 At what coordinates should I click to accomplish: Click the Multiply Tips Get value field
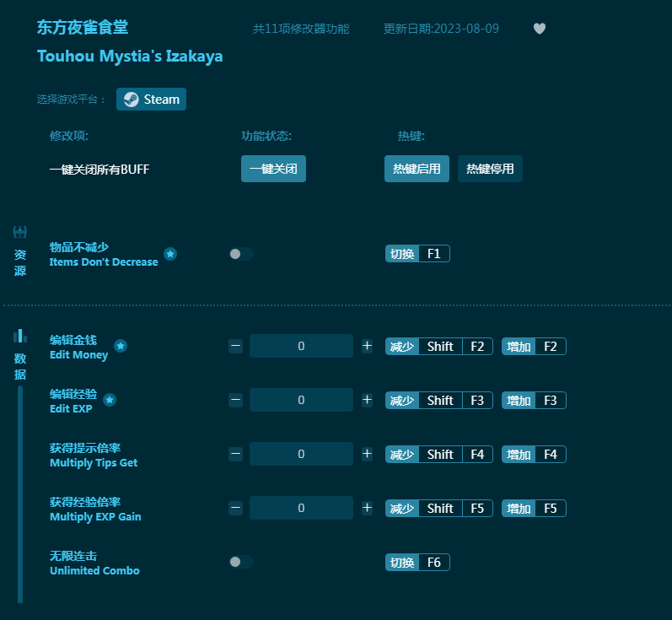(301, 454)
